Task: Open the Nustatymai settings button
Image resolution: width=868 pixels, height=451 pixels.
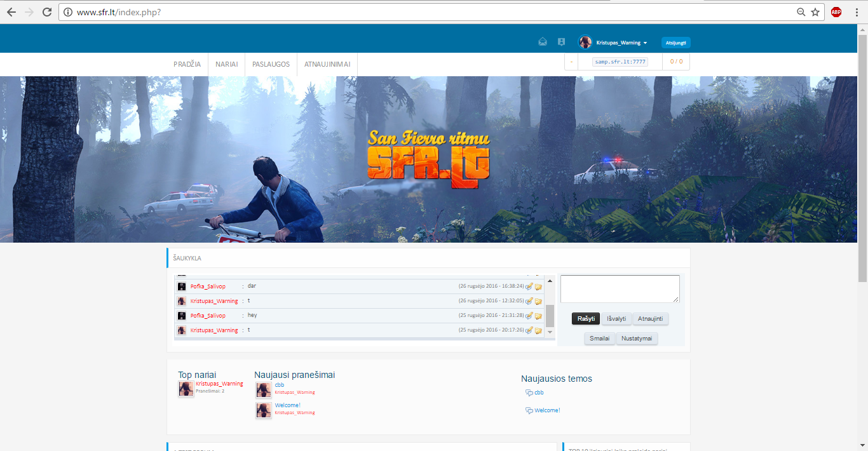Action: [637, 339]
